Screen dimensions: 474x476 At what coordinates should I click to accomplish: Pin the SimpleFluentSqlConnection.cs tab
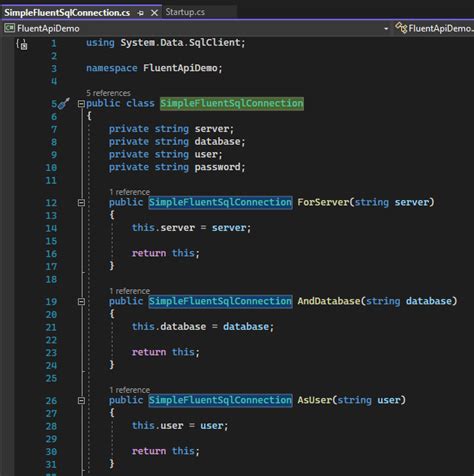click(141, 13)
